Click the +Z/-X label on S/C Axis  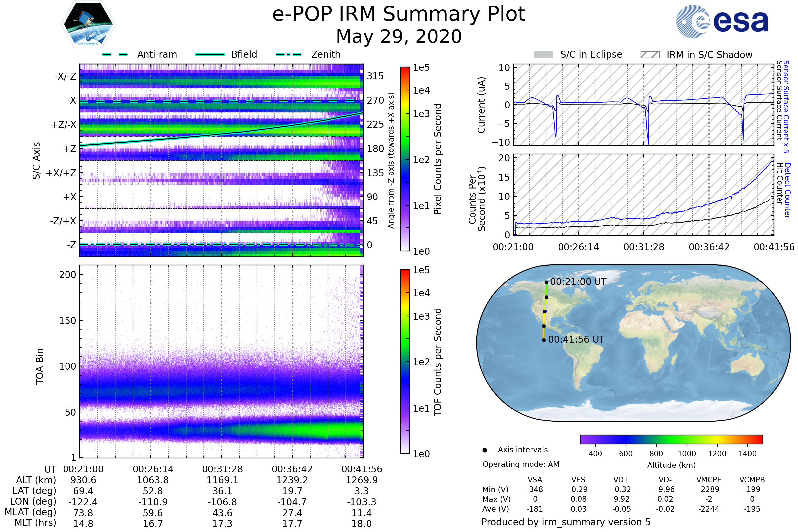click(64, 125)
